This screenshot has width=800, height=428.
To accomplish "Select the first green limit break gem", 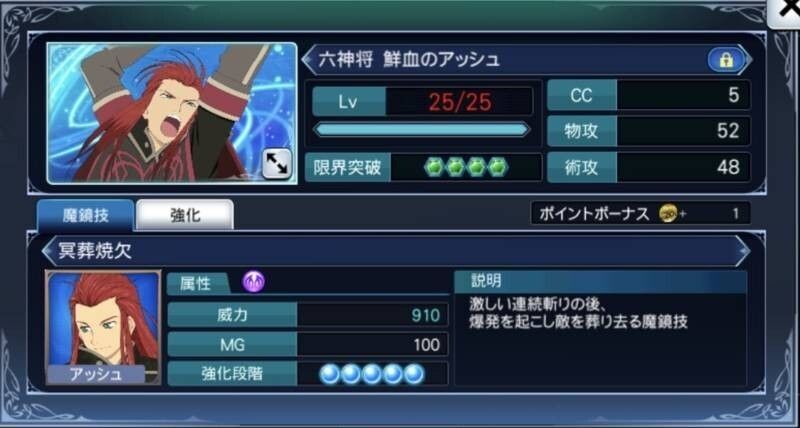I will tap(434, 167).
